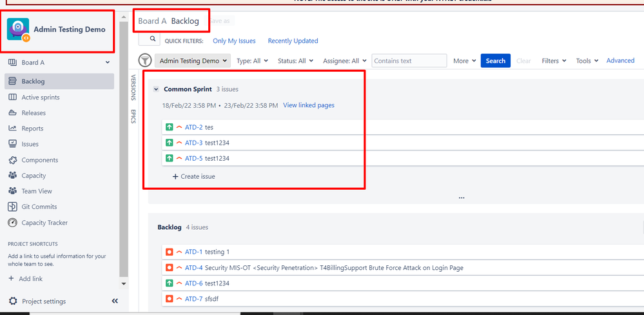Click the Capacity Tracker gauge icon

(x=13, y=223)
